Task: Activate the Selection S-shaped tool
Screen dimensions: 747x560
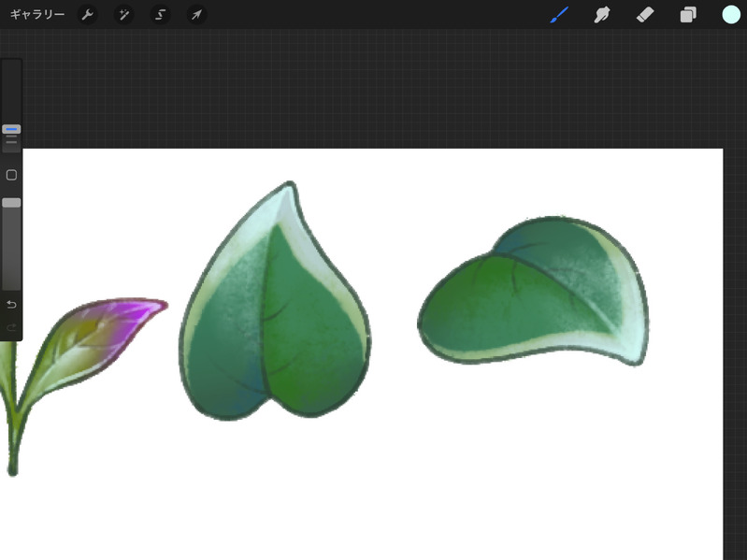Action: point(161,15)
